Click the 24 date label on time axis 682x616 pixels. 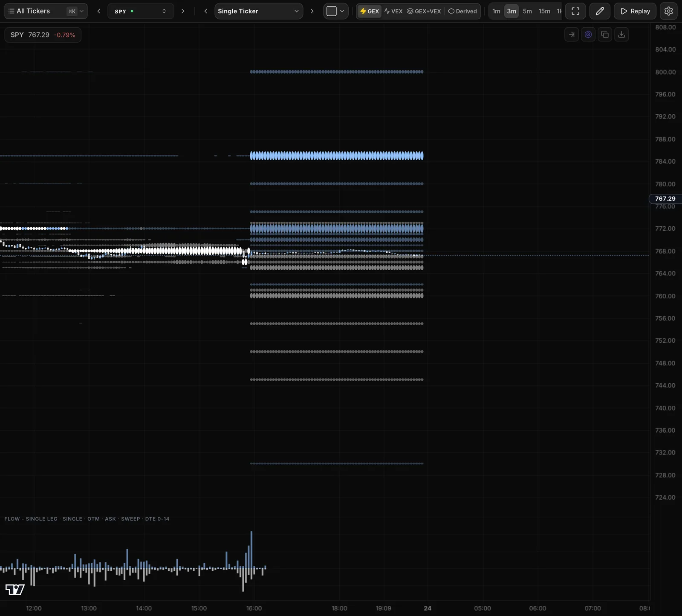428,608
